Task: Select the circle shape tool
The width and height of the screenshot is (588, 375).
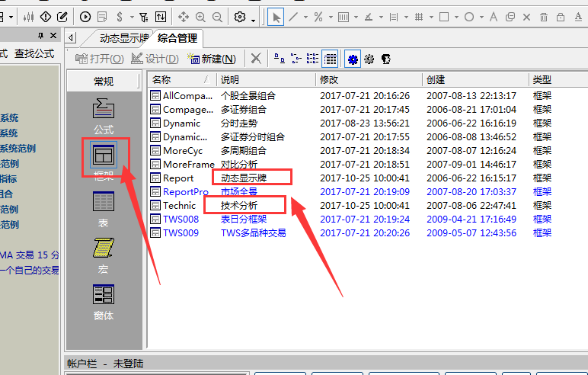Action: (469, 17)
